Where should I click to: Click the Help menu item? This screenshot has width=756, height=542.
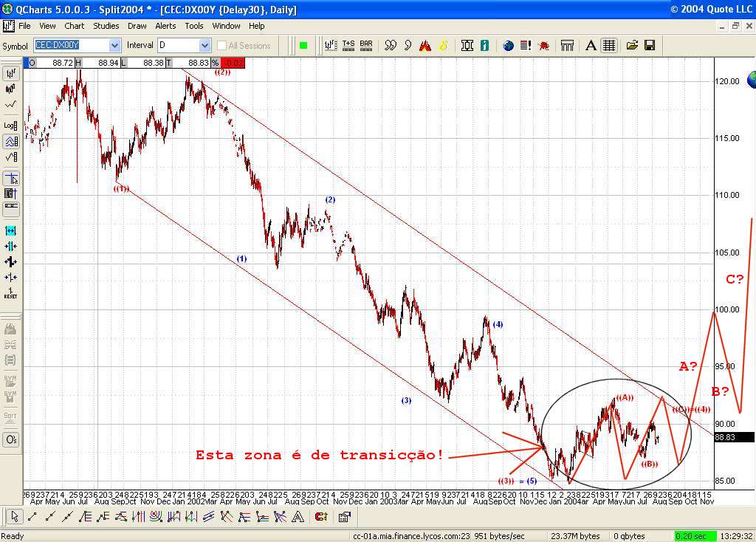coord(257,26)
